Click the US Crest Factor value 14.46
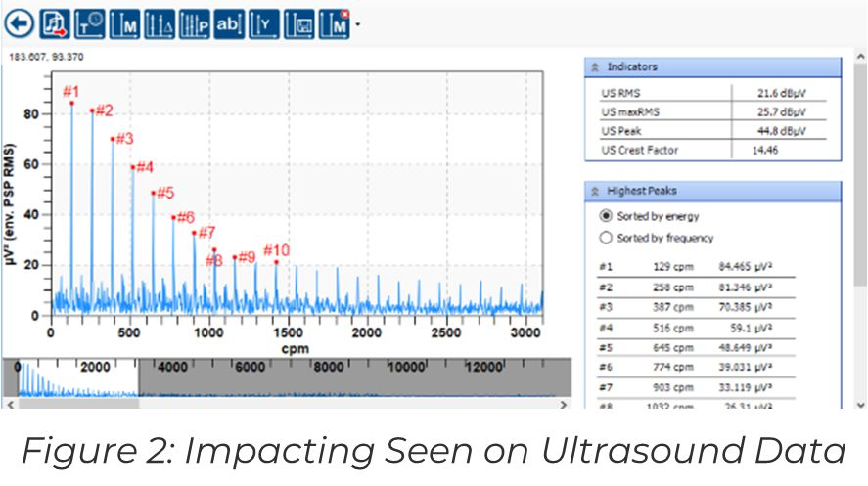Image resolution: width=868 pixels, height=486 pixels. point(764,150)
